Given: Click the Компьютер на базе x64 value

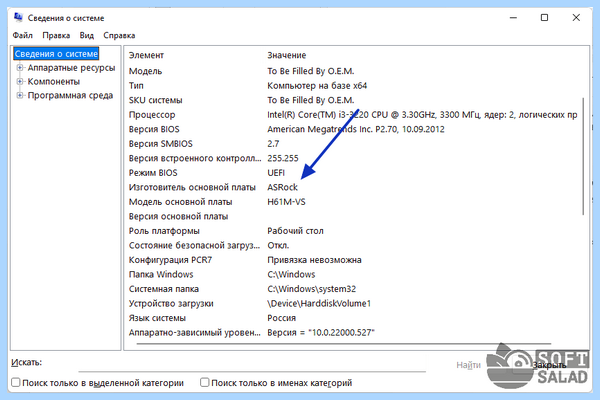Looking at the screenshot, I should click(x=317, y=86).
